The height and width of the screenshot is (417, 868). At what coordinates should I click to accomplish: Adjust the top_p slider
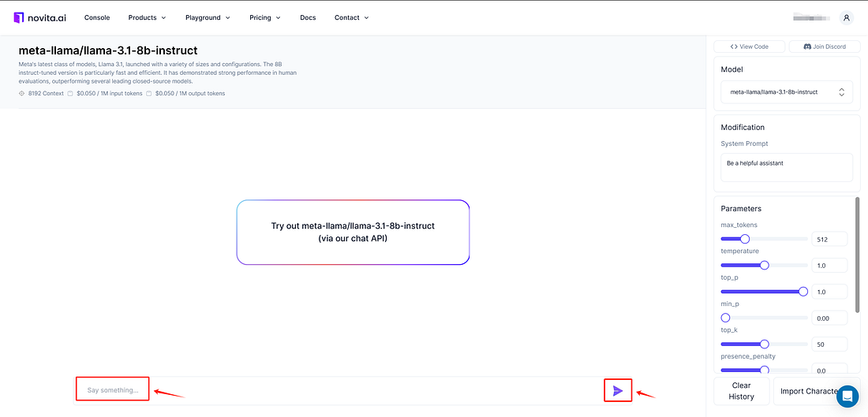point(764,292)
